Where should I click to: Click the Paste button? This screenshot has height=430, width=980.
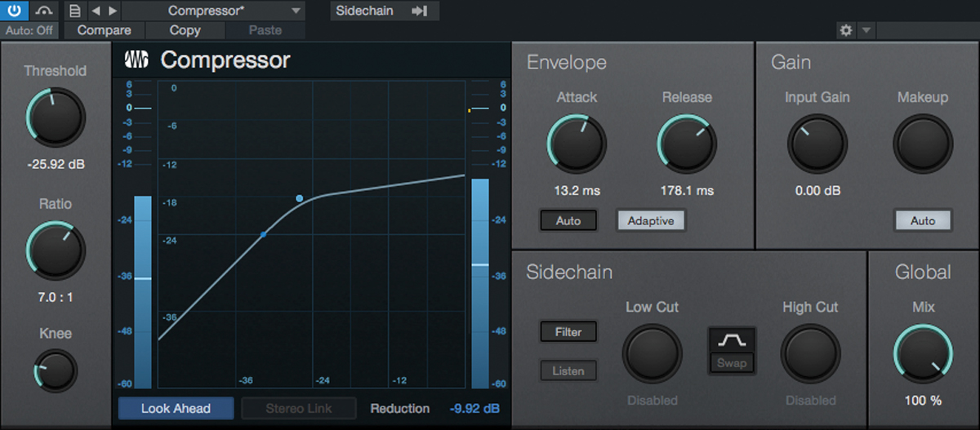pyautogui.click(x=265, y=30)
